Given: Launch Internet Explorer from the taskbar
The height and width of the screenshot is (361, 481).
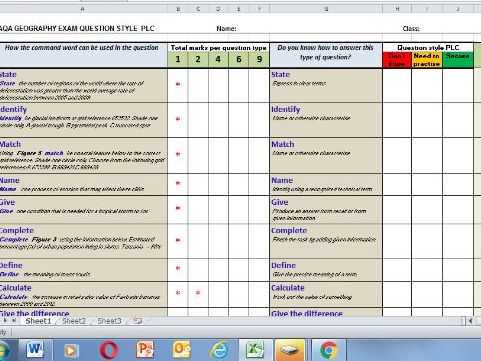Looking at the screenshot, I should tap(219, 350).
